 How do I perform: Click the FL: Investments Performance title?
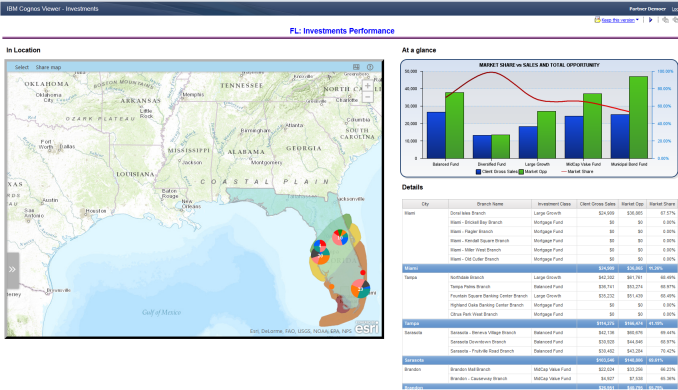(342, 31)
